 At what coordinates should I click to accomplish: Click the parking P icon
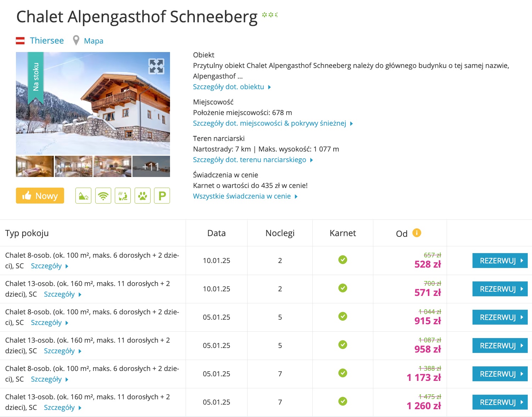pyautogui.click(x=162, y=196)
